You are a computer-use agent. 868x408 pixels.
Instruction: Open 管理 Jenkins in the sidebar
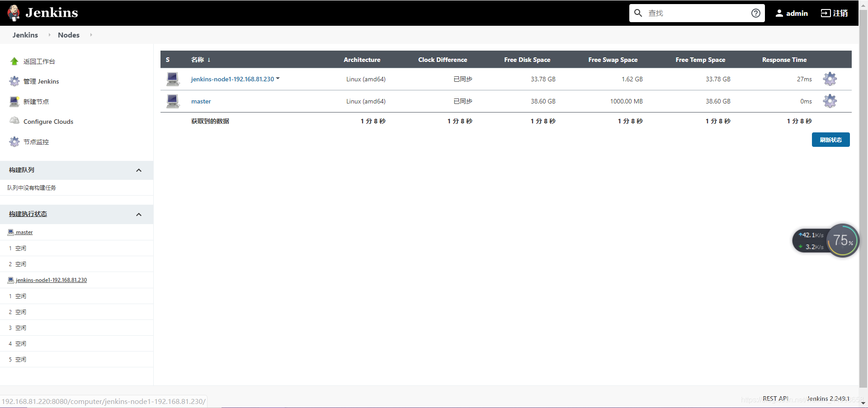[x=41, y=81]
